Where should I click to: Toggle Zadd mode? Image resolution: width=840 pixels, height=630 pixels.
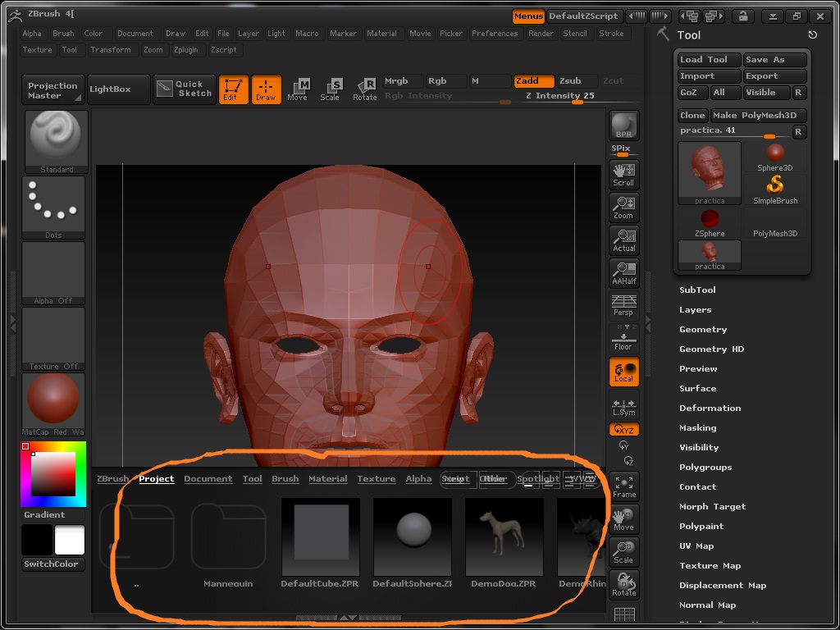pos(533,81)
